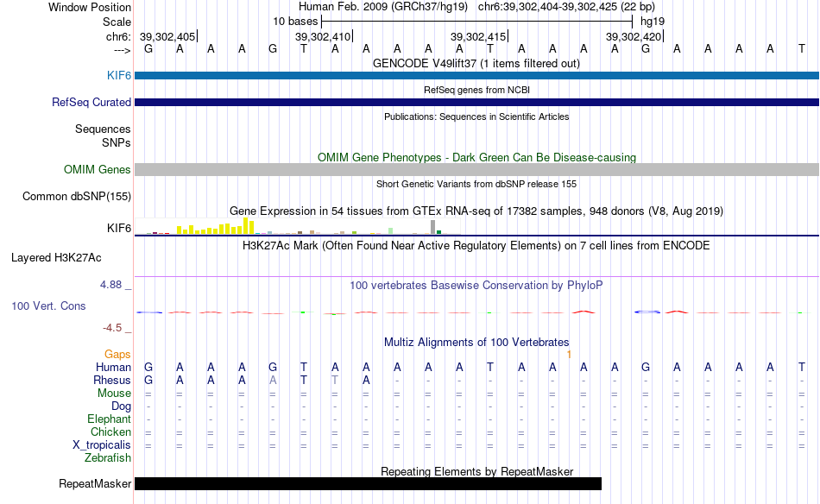Click the Elephant alignment row label
Screen dimensions: 820x504
[109, 419]
